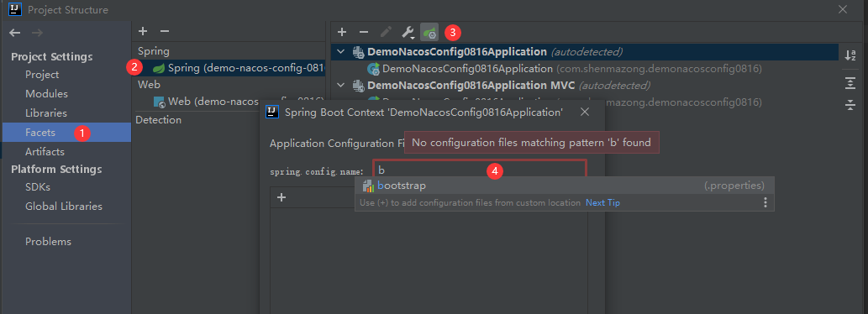This screenshot has height=314, width=868.
Task: Open completion popup more options
Action: coord(765,202)
